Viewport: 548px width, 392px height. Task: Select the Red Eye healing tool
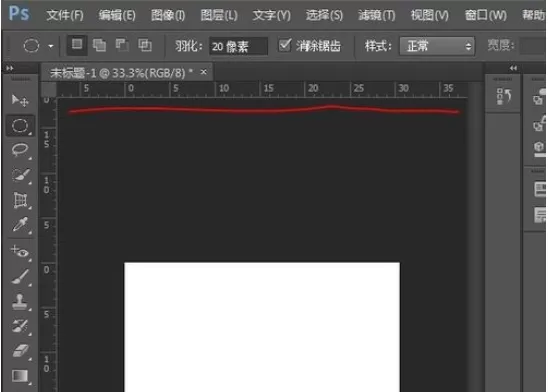(x=20, y=251)
